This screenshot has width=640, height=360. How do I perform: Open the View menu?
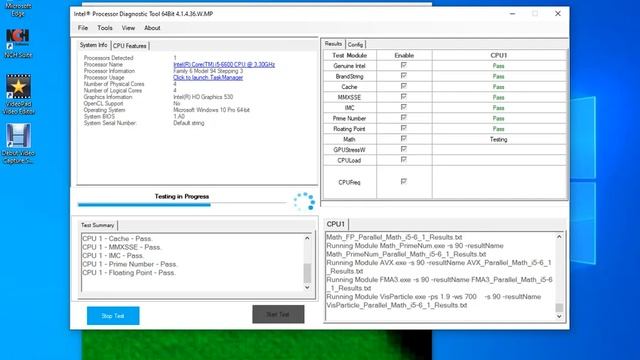(128, 28)
